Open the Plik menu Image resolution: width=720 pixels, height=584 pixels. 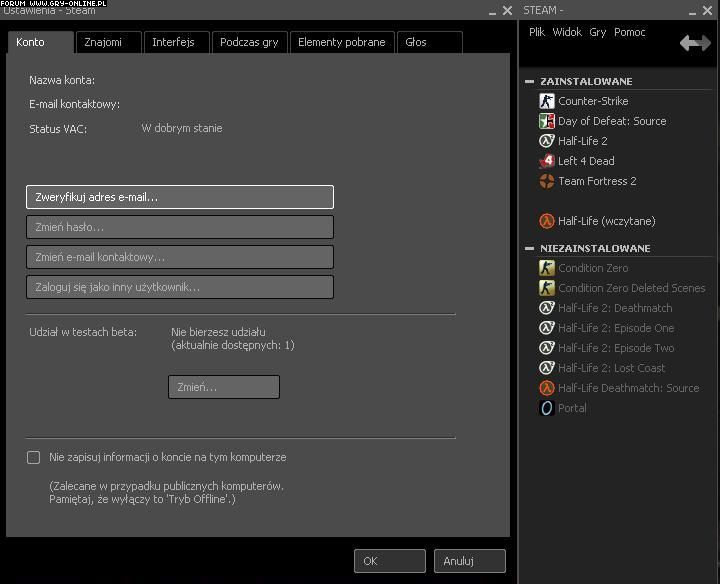click(x=537, y=32)
